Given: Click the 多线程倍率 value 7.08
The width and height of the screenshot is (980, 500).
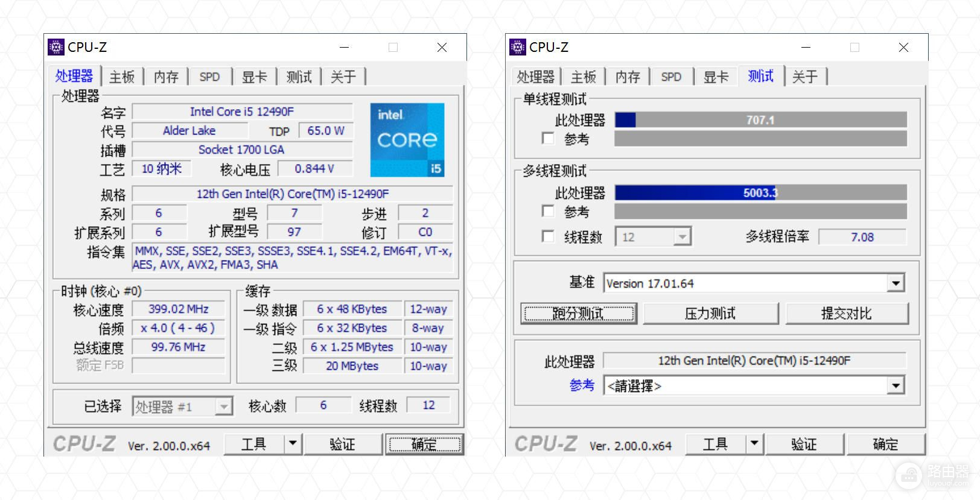Looking at the screenshot, I should 862,237.
